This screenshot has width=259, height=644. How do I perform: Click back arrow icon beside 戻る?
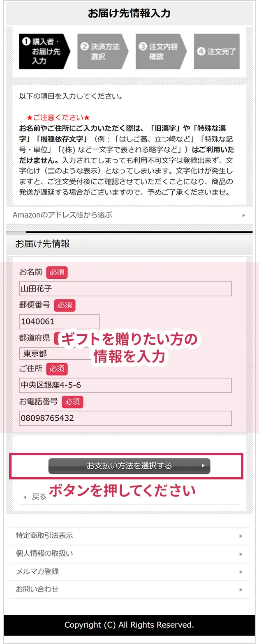pyautogui.click(x=25, y=497)
